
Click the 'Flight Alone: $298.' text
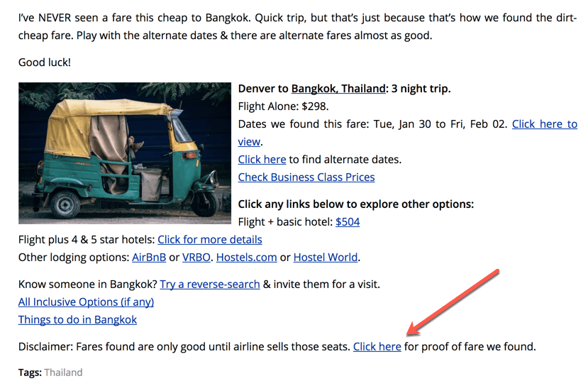284,106
